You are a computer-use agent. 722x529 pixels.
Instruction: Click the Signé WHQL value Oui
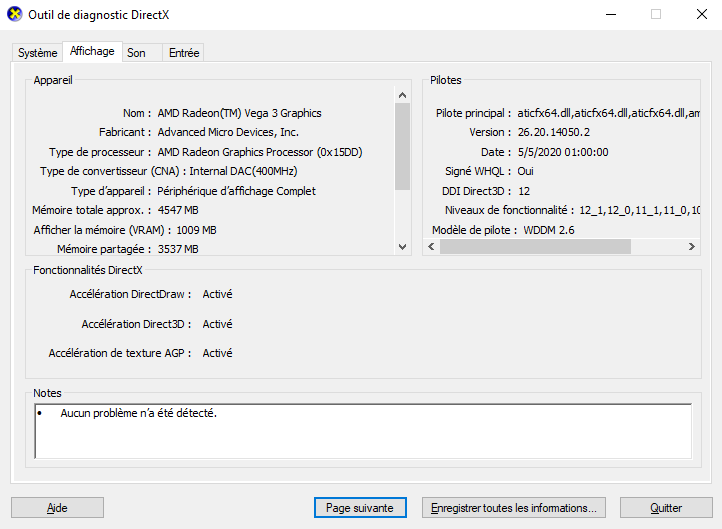(x=525, y=171)
